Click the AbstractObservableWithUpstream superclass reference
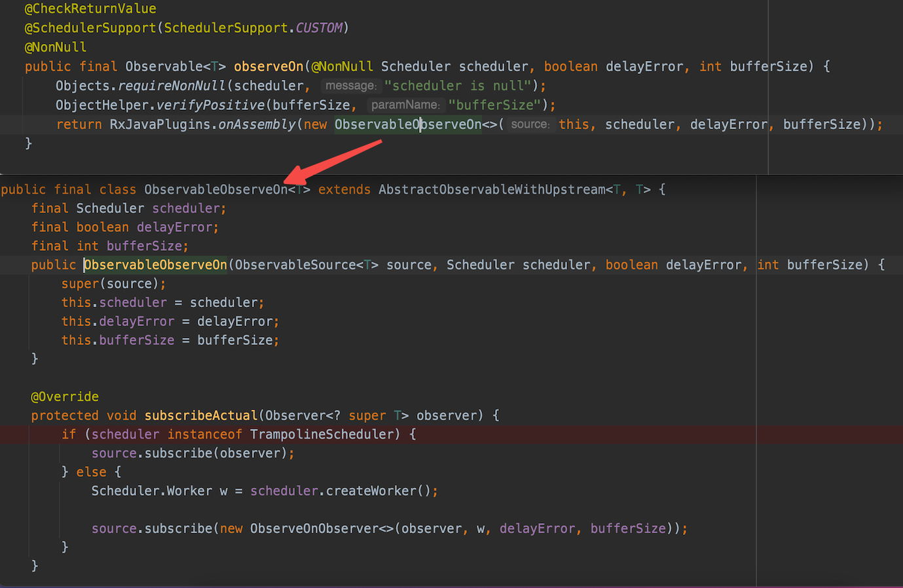 click(x=492, y=189)
